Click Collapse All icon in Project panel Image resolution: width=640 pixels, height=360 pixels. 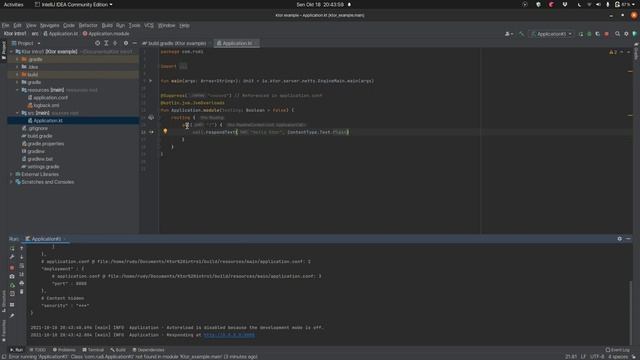click(115, 43)
